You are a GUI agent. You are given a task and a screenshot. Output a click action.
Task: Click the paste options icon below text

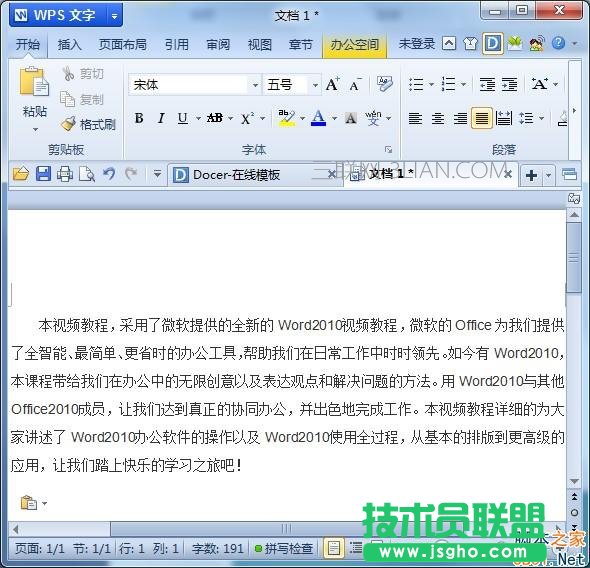pyautogui.click(x=29, y=503)
